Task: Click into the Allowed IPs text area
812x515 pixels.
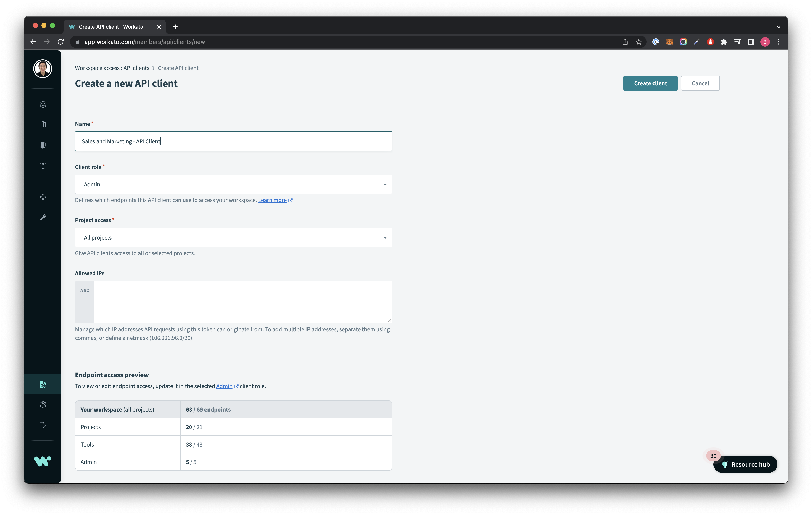Action: [243, 302]
